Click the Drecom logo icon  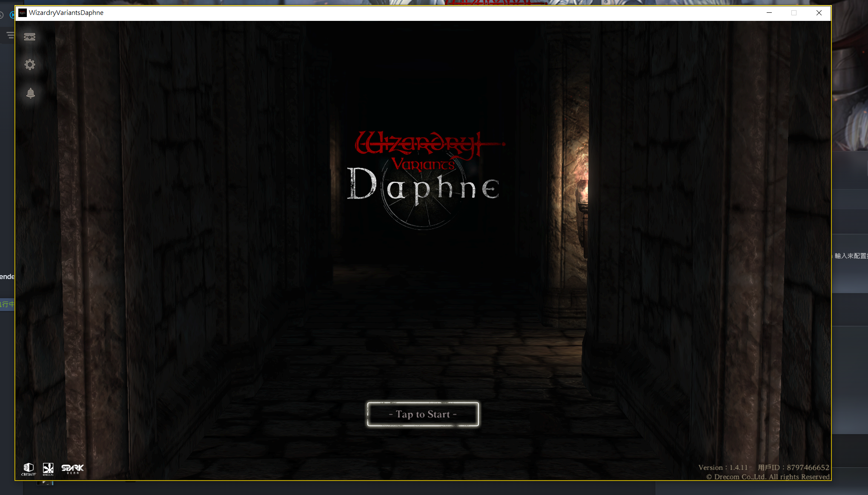(x=48, y=469)
